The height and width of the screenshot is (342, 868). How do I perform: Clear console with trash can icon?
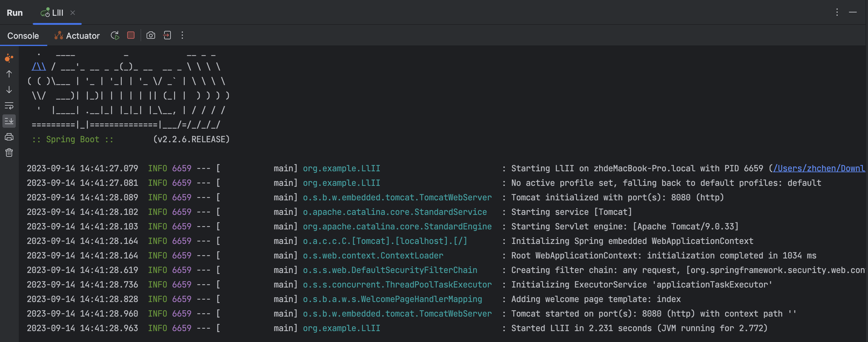[9, 153]
